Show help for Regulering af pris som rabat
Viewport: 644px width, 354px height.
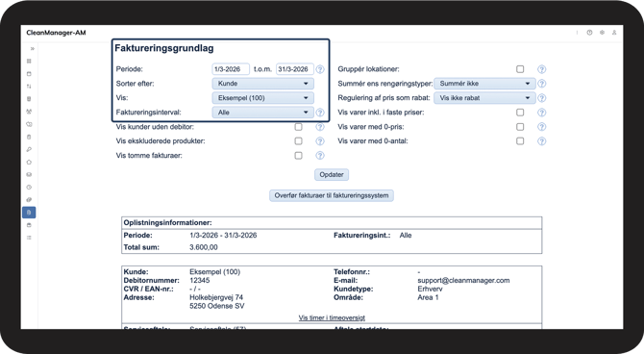(542, 98)
